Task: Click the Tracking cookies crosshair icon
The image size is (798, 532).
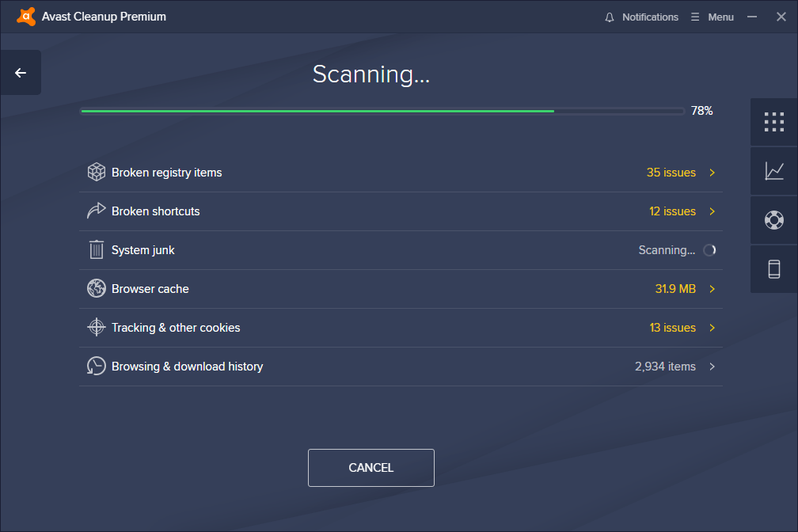Action: 97,328
